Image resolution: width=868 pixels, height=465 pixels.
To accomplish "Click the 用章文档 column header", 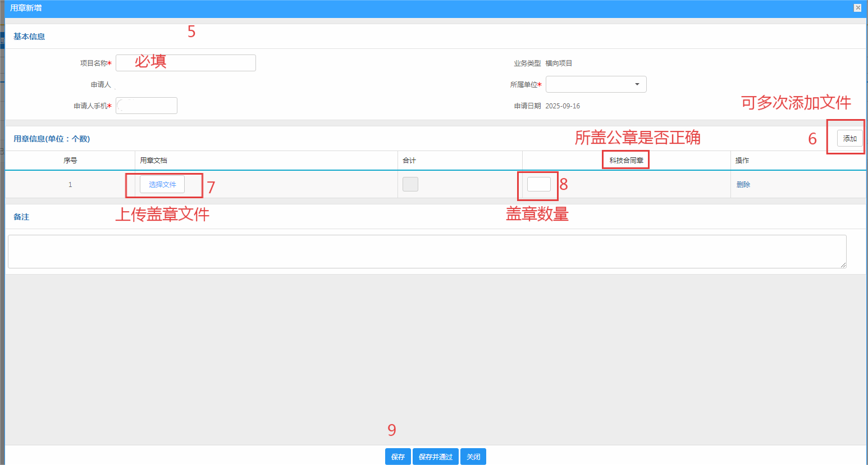I will pos(154,161).
